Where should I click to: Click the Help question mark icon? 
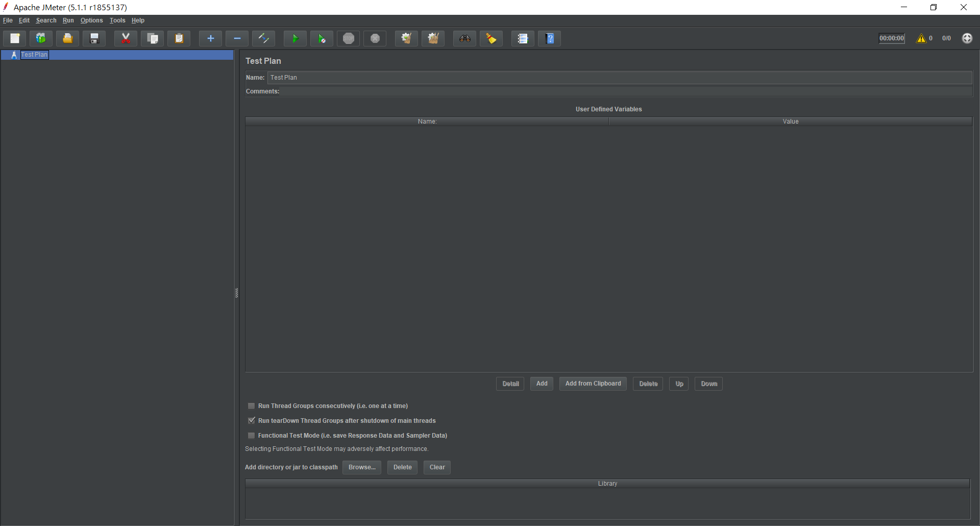pyautogui.click(x=550, y=38)
